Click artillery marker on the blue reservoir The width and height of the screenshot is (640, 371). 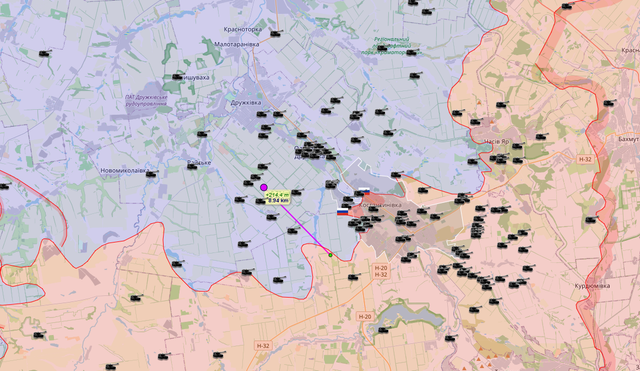[384, 329]
